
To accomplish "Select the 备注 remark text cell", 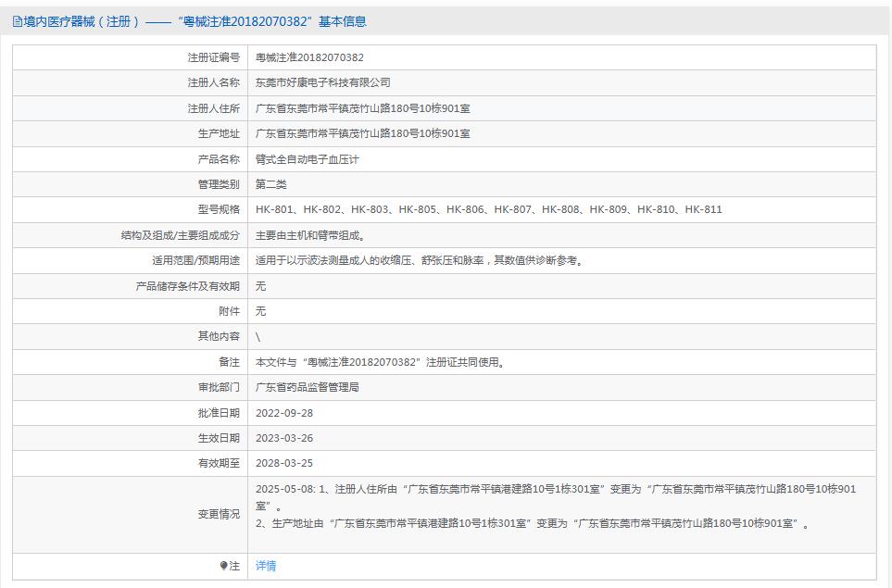I will click(x=380, y=362).
